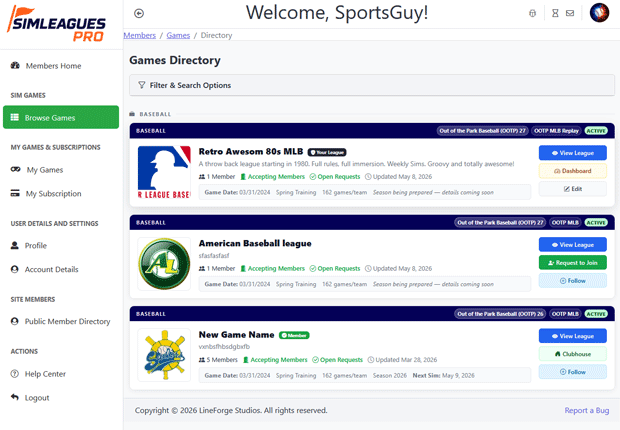Open American Baseball league title

[x=255, y=243]
